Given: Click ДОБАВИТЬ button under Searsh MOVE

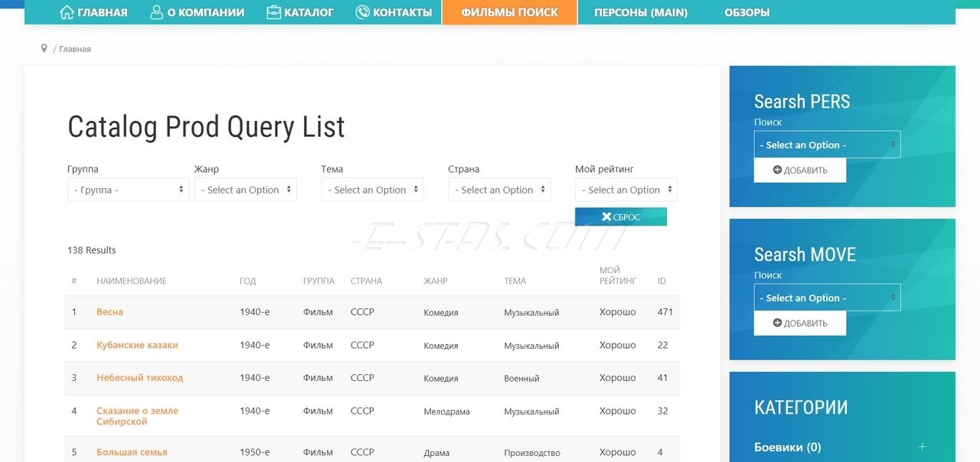Looking at the screenshot, I should coord(800,324).
